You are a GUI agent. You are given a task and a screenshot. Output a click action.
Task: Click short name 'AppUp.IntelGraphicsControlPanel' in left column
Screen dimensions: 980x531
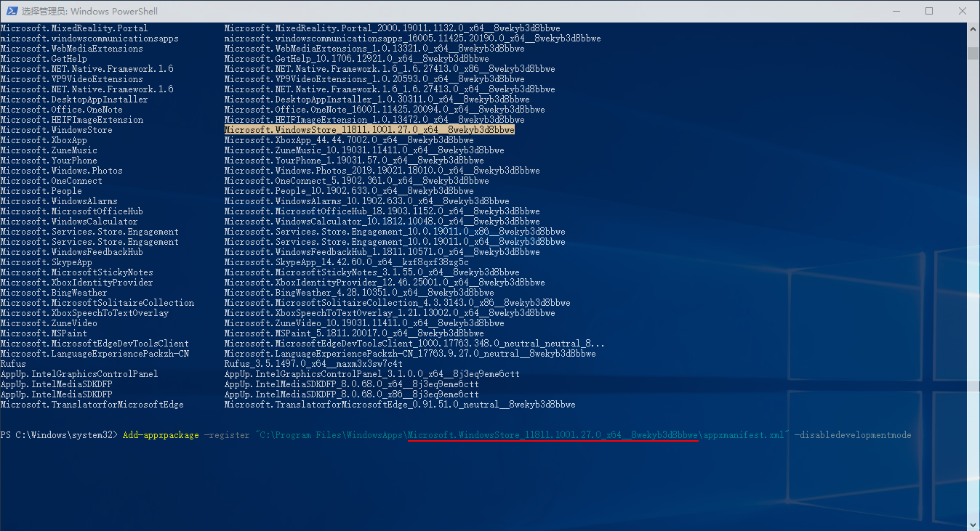coord(79,374)
